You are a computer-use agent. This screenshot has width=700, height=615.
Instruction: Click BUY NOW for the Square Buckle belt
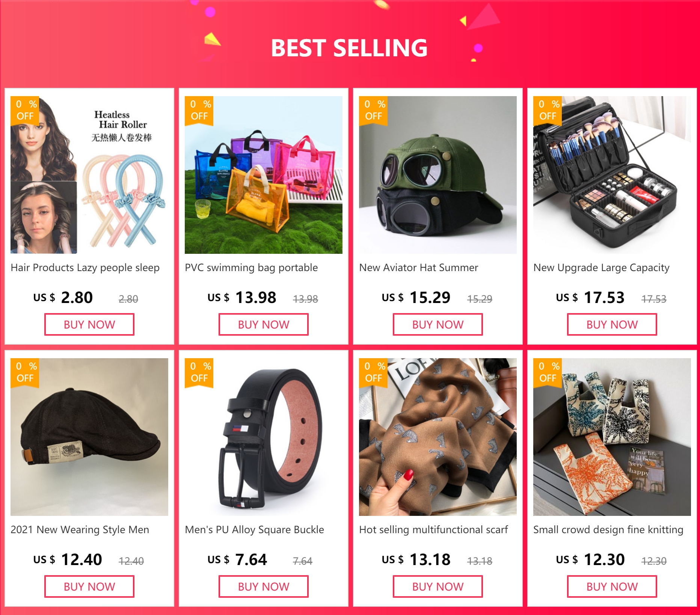[264, 586]
